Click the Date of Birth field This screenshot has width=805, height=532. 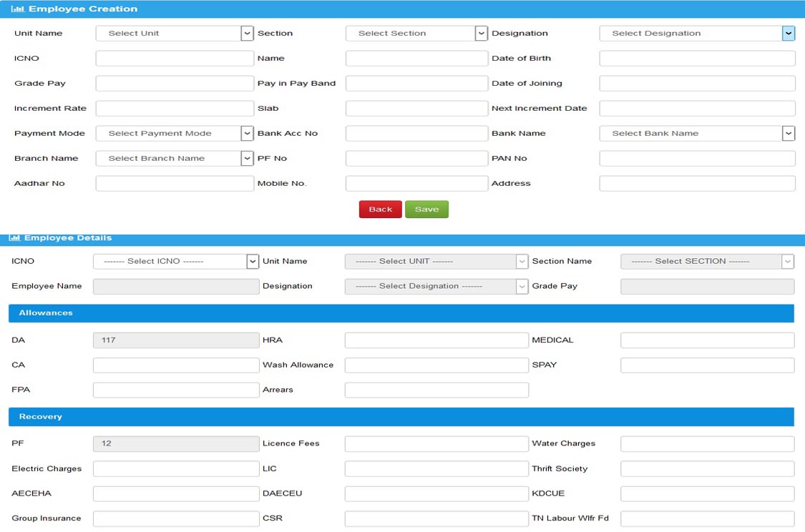[x=696, y=59]
